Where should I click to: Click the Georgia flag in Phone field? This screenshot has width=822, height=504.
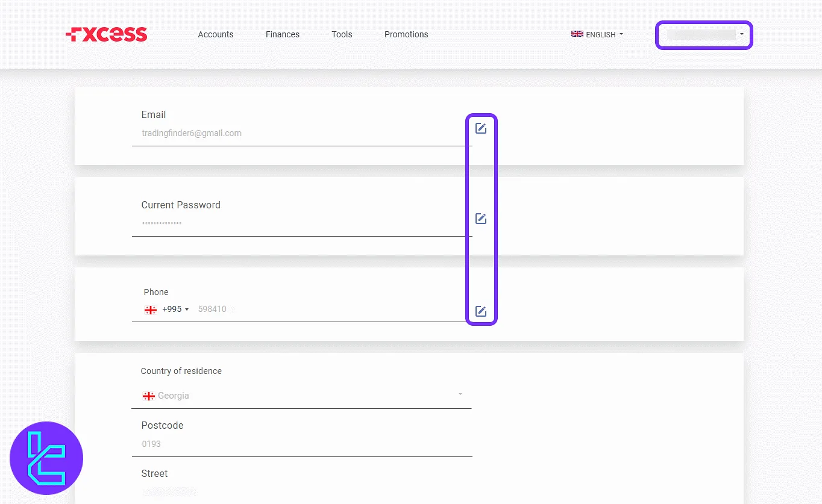click(x=150, y=310)
